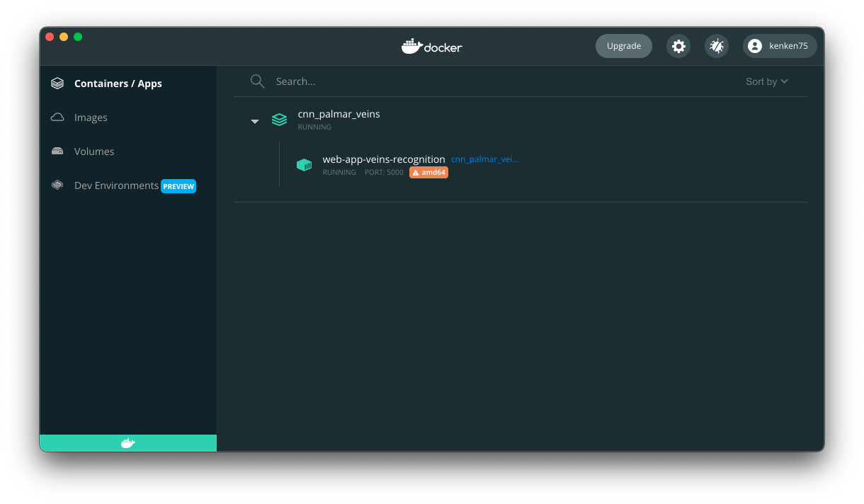This screenshot has height=504, width=864.
Task: Select the cnn_palmar_veins app name
Action: pos(339,114)
